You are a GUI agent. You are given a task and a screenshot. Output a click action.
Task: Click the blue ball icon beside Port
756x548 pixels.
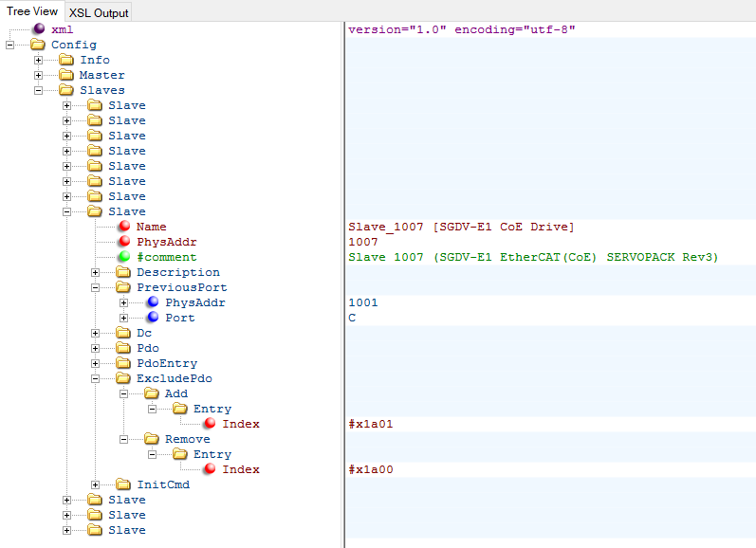pyautogui.click(x=152, y=318)
